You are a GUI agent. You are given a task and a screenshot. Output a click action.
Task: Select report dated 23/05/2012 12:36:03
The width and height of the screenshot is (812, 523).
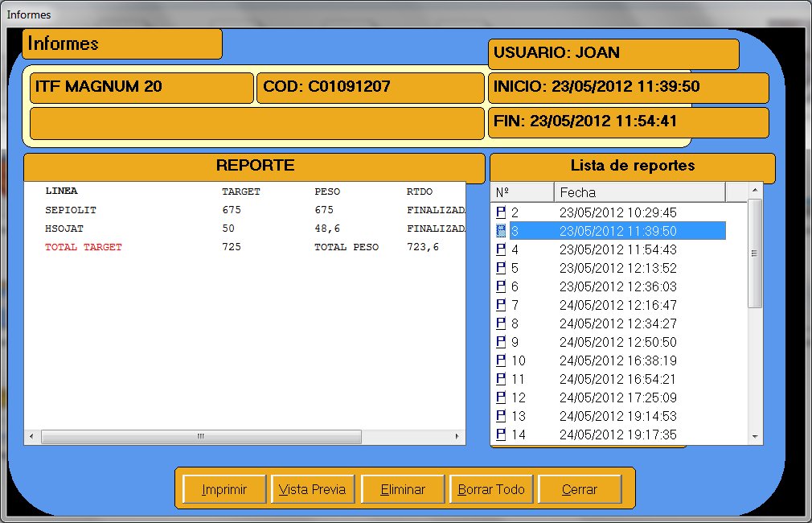617,286
